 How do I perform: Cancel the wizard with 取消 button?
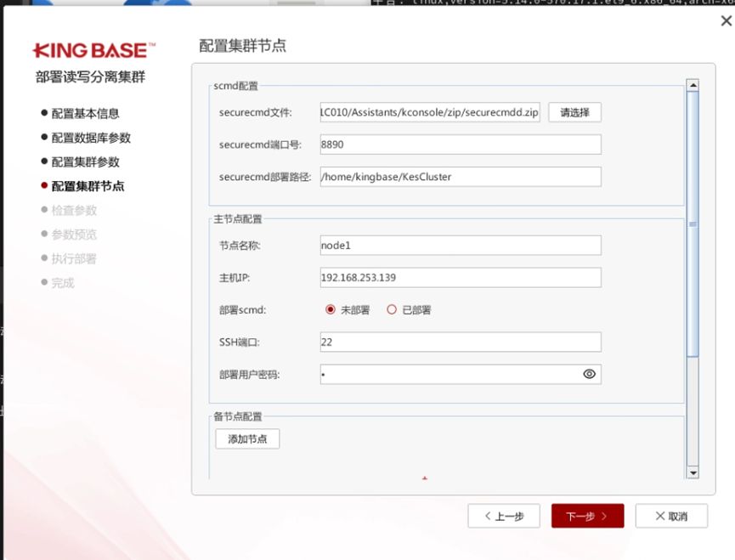(671, 516)
